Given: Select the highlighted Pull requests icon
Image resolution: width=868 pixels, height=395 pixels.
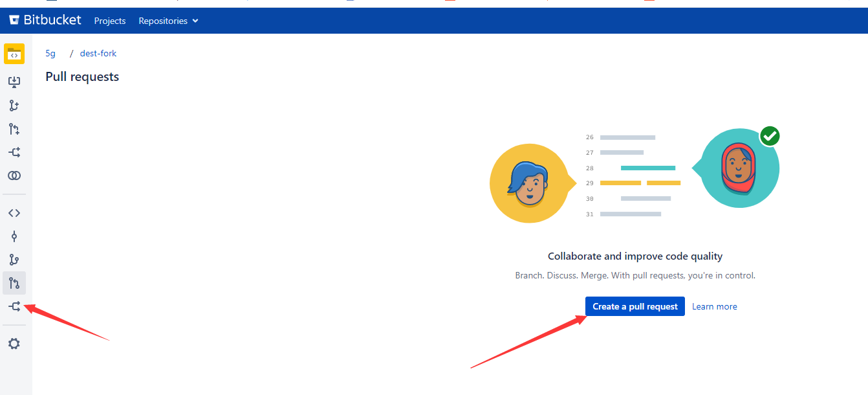Looking at the screenshot, I should tap(14, 283).
